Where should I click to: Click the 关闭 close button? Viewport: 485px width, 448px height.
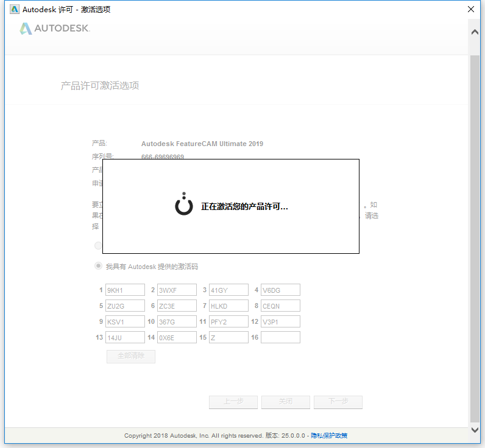[x=286, y=402]
